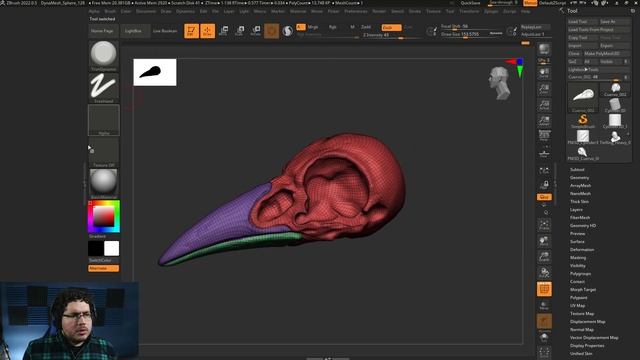Open the Preferences menu
Viewport: 640px width, 360px height.
356,11
